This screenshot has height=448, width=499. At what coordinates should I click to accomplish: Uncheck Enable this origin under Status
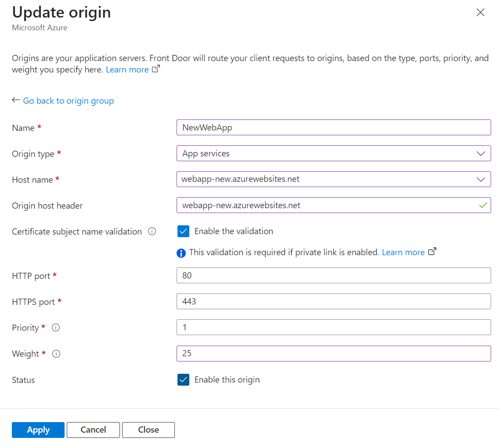point(183,379)
